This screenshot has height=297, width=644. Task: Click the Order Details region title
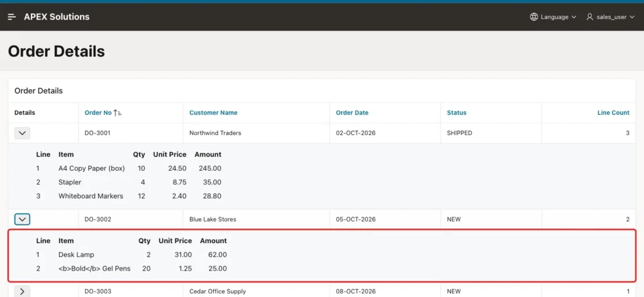point(38,90)
